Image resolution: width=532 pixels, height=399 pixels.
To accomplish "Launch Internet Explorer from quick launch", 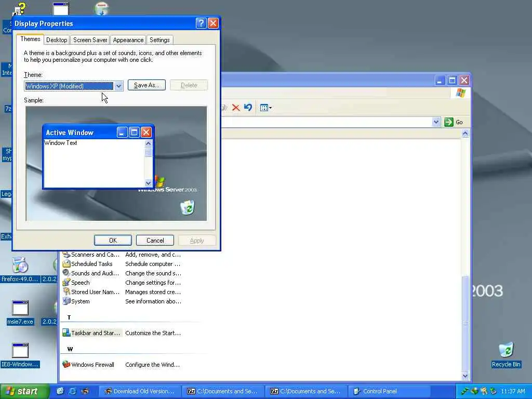I will [x=73, y=391].
